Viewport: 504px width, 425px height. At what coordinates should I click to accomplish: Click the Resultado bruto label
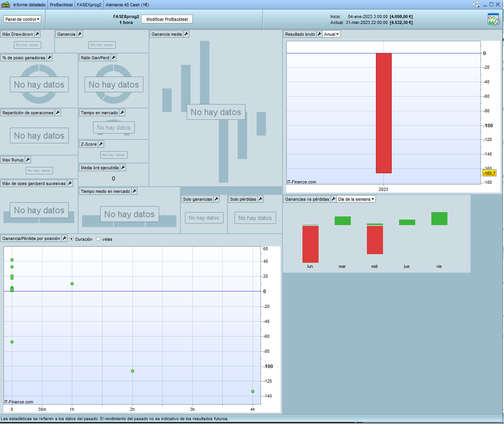point(300,34)
